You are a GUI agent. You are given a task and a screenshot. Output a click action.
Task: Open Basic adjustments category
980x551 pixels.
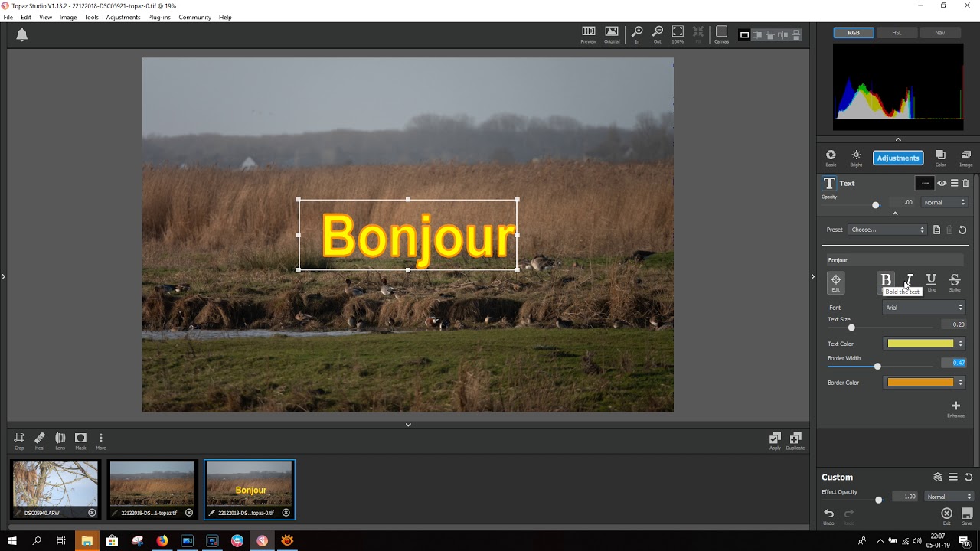coord(831,158)
